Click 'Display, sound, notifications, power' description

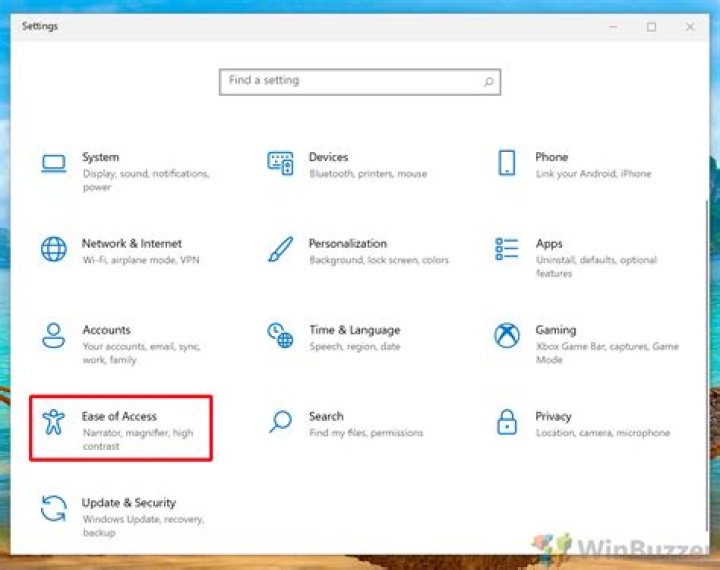click(x=146, y=181)
